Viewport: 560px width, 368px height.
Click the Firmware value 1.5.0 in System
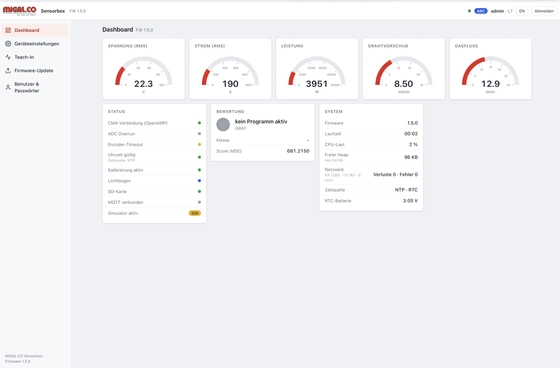click(x=412, y=123)
